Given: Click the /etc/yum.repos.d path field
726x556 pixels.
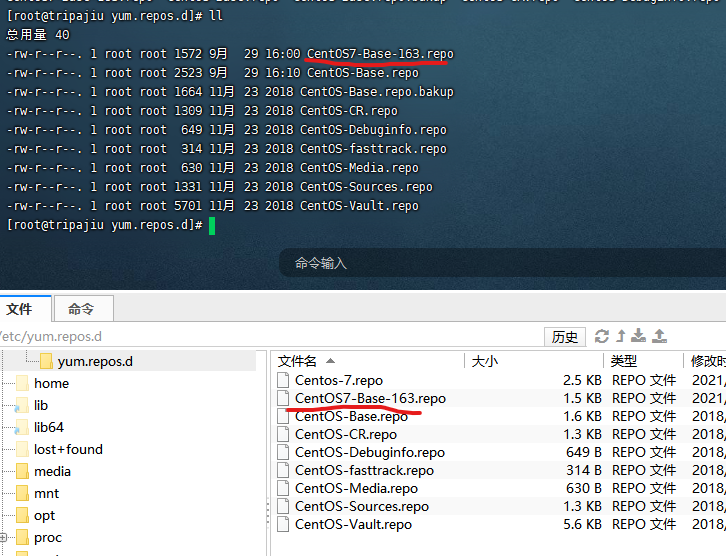Looking at the screenshot, I should point(271,337).
